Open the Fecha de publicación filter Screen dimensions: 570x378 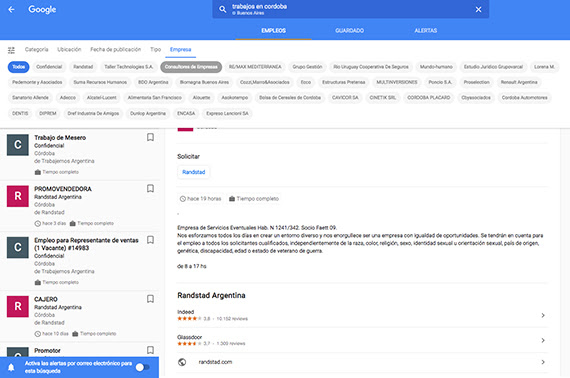click(116, 49)
